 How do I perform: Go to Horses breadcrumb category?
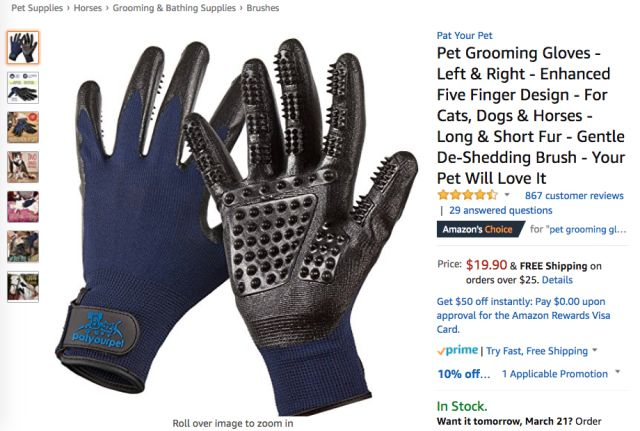(87, 8)
